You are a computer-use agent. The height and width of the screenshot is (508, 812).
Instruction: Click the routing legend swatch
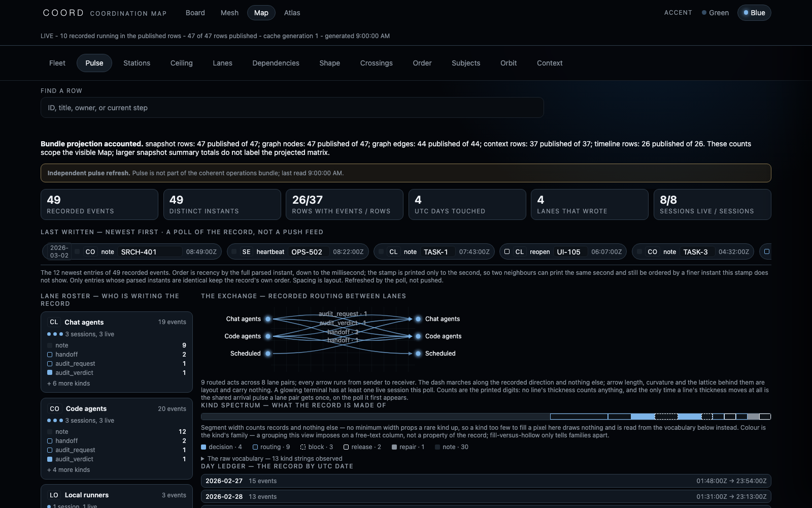point(255,447)
